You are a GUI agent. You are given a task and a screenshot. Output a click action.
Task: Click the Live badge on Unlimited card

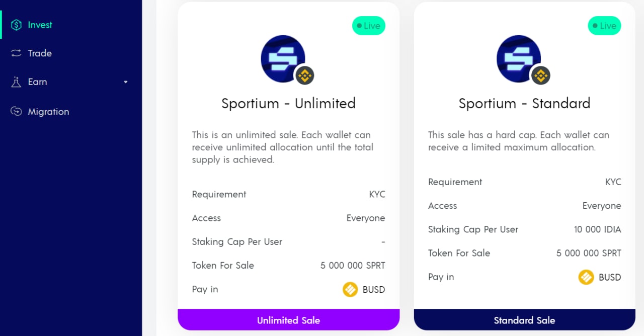pyautogui.click(x=369, y=26)
